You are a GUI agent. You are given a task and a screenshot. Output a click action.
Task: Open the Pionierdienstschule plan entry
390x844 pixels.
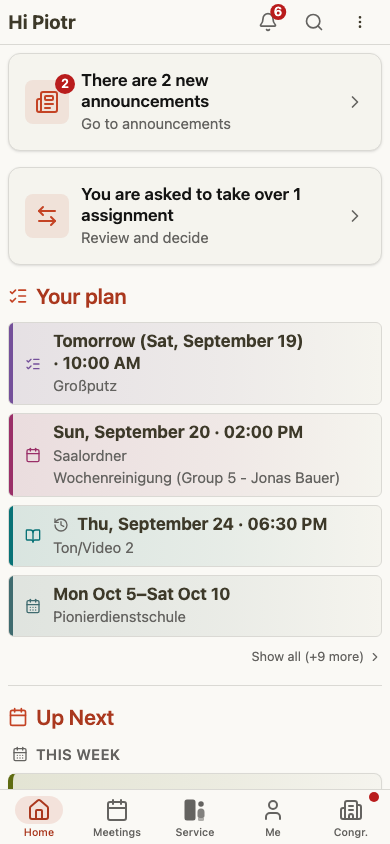[x=195, y=606]
